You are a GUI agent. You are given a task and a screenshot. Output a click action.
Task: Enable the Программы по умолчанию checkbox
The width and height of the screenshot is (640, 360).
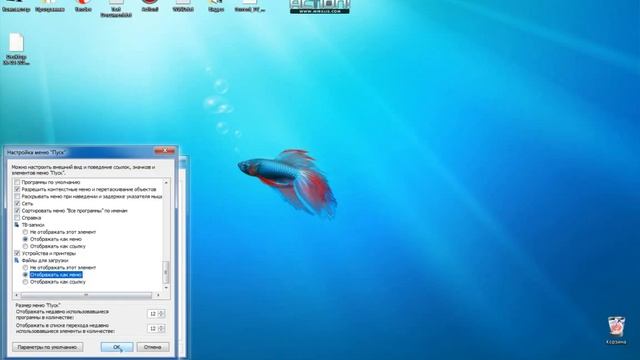(x=17, y=182)
